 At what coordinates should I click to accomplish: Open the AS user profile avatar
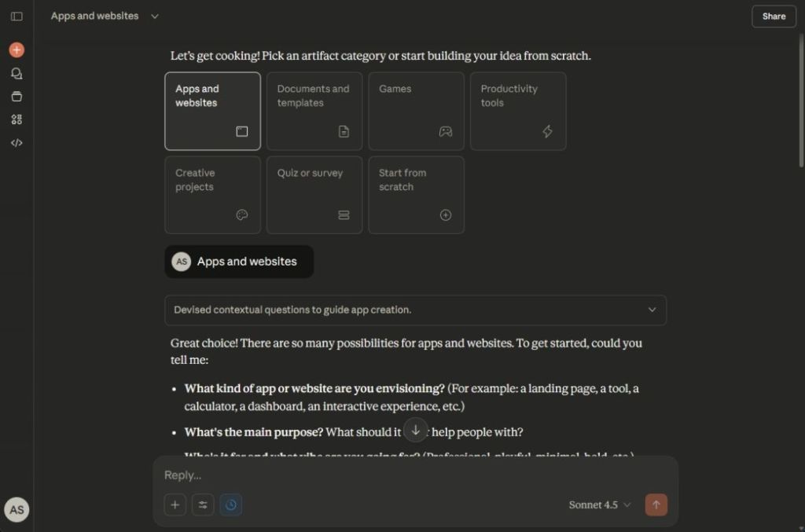[17, 509]
